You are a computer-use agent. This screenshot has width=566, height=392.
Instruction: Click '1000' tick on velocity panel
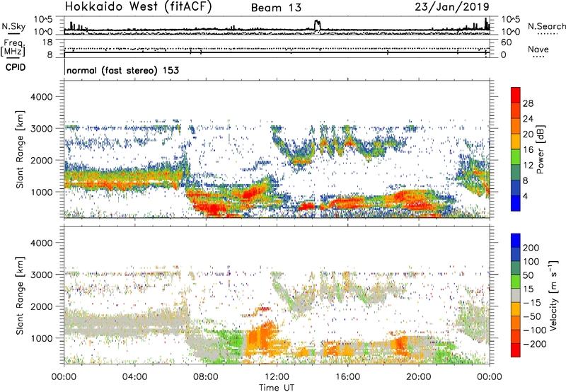41,338
